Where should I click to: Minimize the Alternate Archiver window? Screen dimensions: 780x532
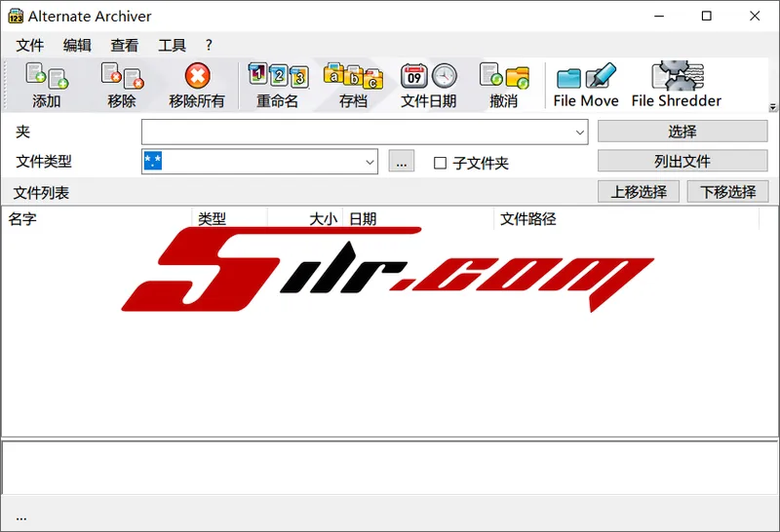point(659,16)
